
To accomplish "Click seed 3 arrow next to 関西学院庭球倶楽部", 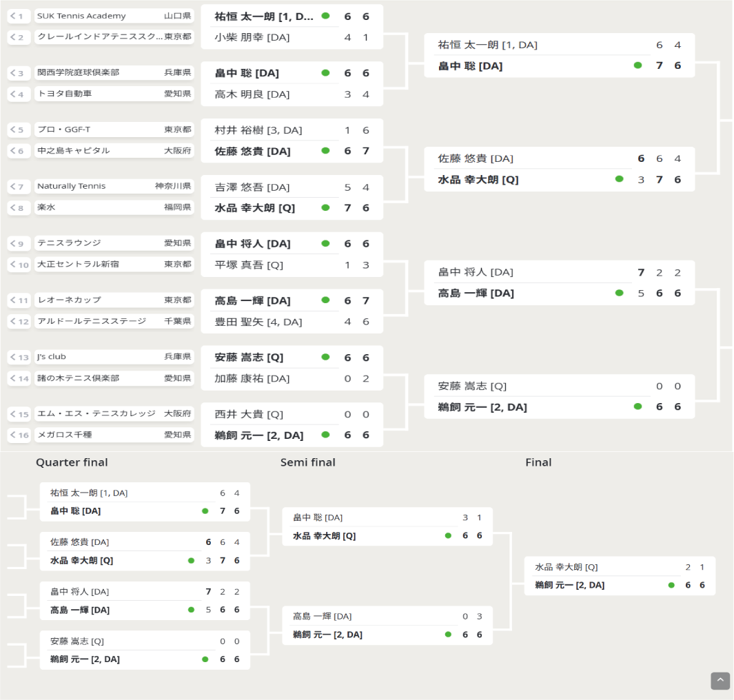I will [19, 73].
